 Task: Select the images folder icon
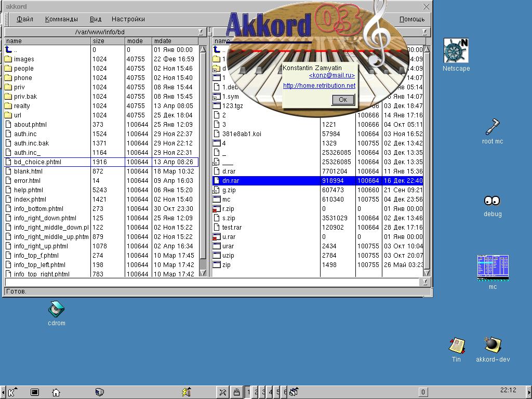click(8, 59)
